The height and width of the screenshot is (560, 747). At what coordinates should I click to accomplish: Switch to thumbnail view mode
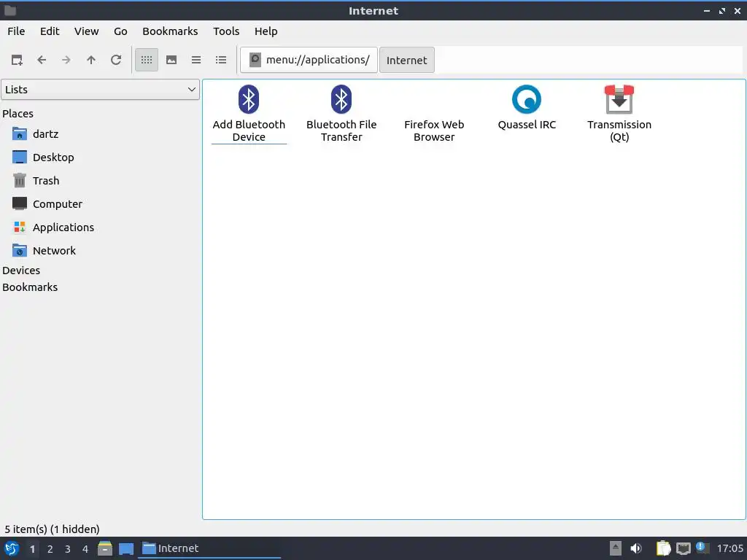[171, 60]
